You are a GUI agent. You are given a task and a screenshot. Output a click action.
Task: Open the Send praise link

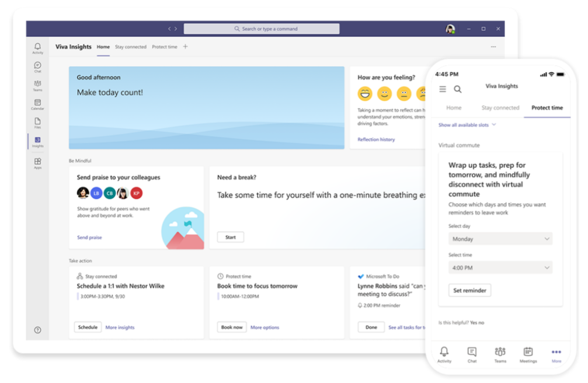point(89,238)
